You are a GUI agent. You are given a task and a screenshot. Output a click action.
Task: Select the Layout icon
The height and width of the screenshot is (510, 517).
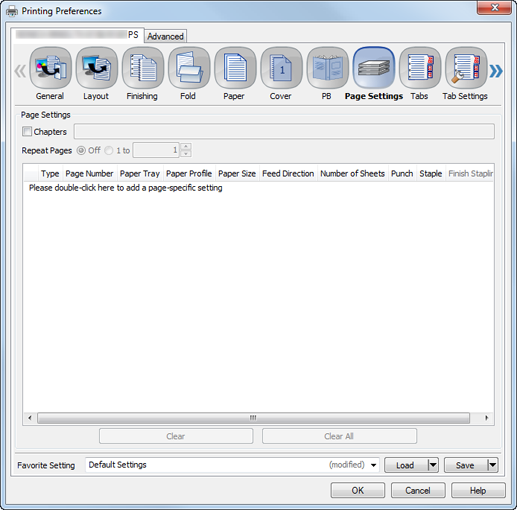pos(97,68)
